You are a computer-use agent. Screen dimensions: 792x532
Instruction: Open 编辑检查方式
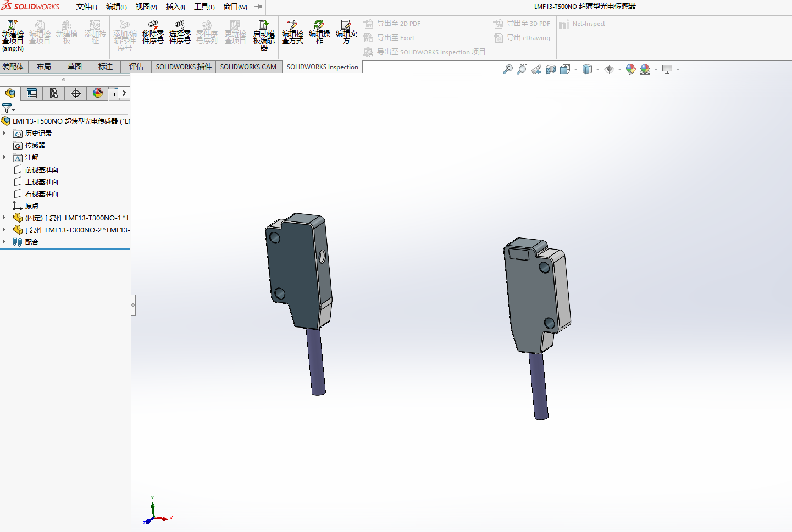292,32
